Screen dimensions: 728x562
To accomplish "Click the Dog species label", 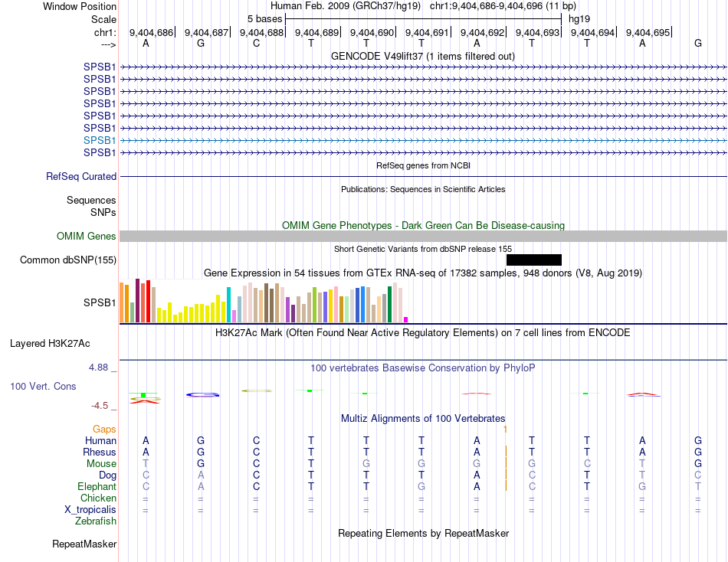I will click(107, 475).
